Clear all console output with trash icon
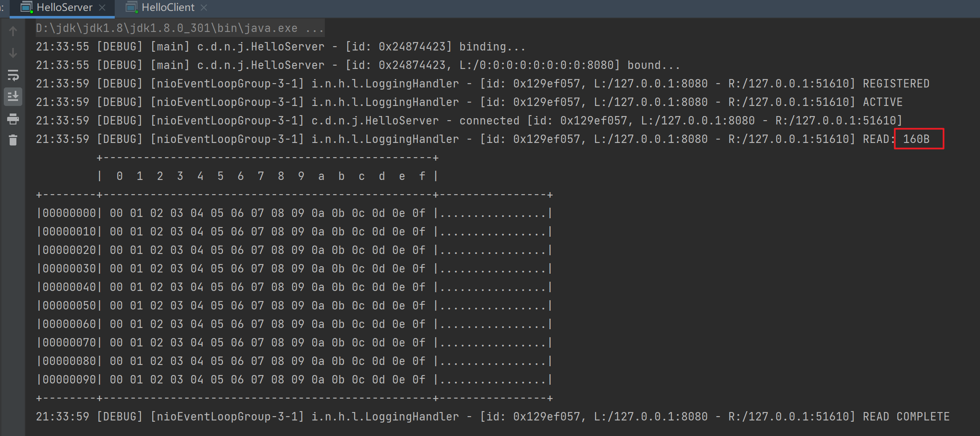This screenshot has width=980, height=436. pos(13,140)
